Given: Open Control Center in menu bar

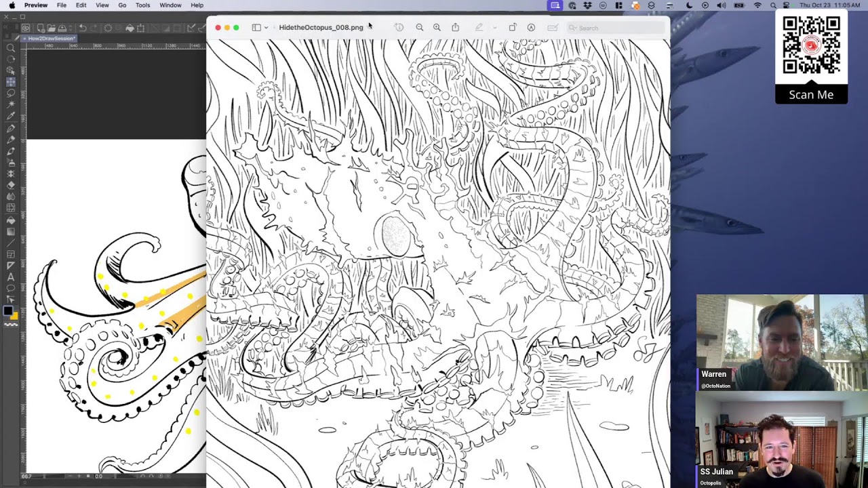Looking at the screenshot, I should tap(786, 5).
